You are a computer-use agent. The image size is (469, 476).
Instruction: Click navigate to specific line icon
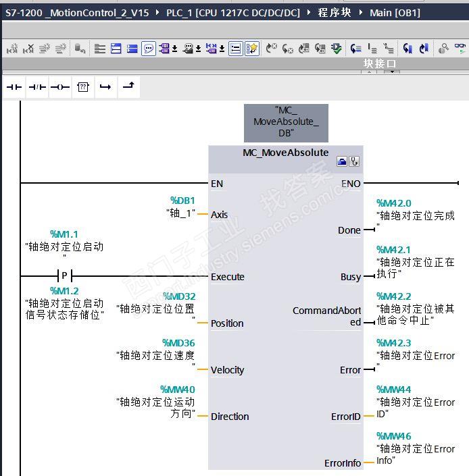pos(355,49)
